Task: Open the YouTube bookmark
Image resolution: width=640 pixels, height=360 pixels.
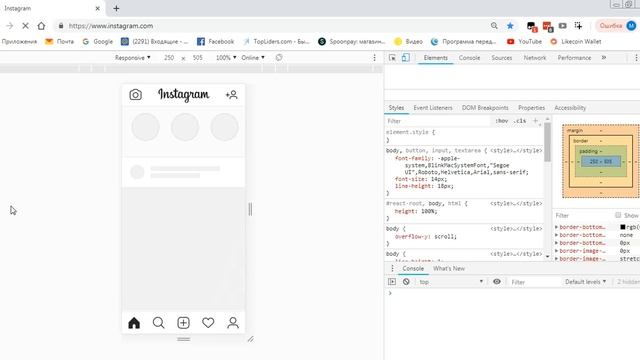Action: 524,42
